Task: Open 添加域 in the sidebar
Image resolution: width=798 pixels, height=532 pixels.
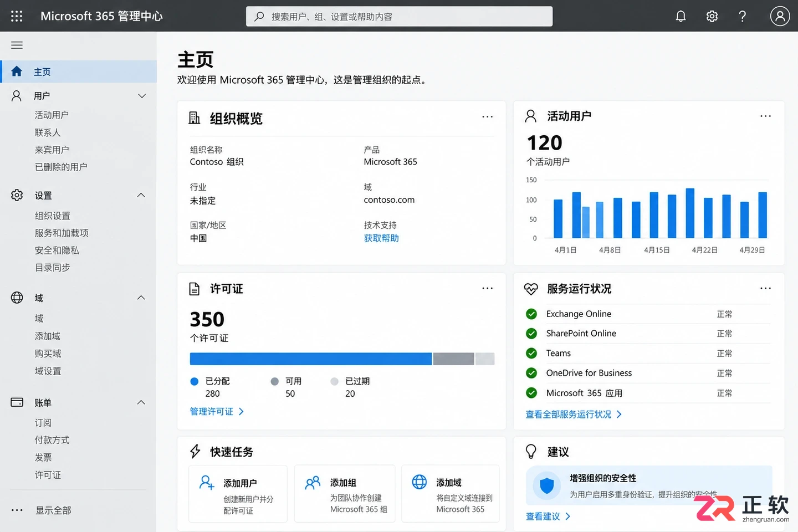Action: (48, 336)
